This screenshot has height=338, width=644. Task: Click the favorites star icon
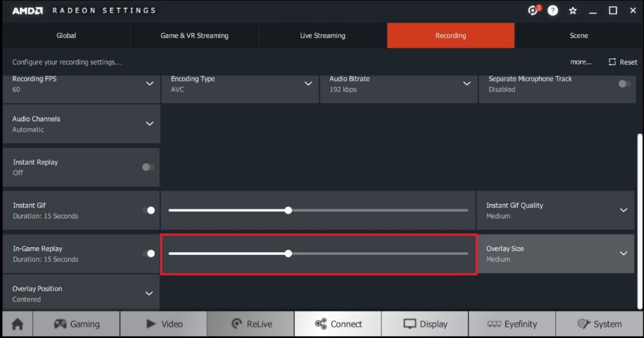(573, 11)
